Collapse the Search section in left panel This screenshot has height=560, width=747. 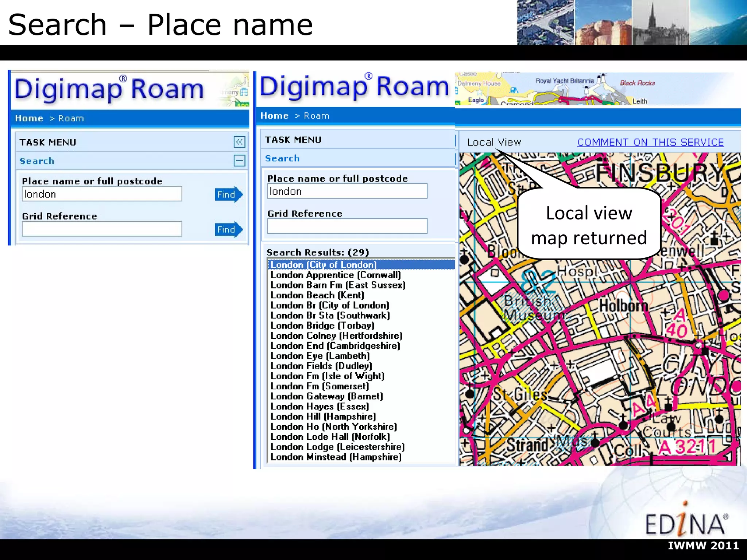pyautogui.click(x=239, y=160)
